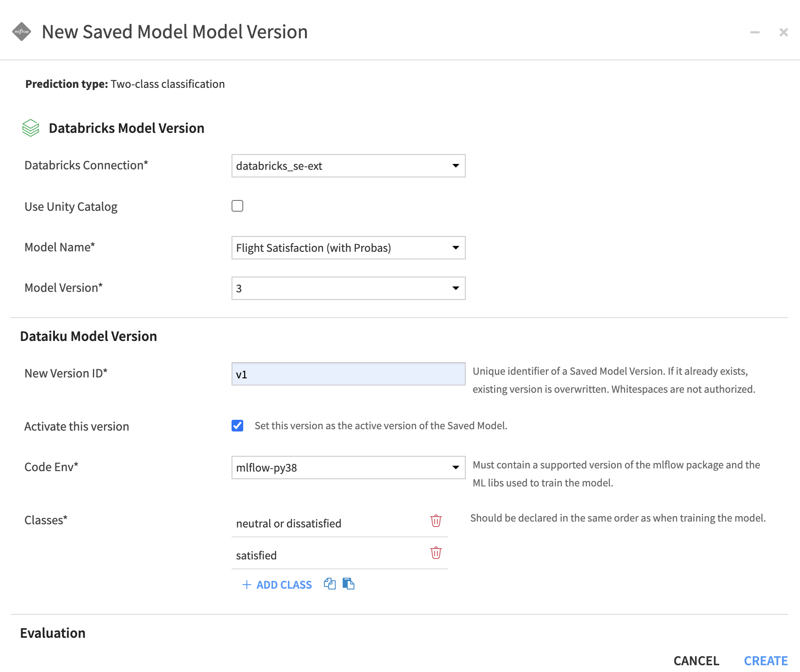
Task: Click the 'Use Unity Catalog' label
Action: coord(71,207)
